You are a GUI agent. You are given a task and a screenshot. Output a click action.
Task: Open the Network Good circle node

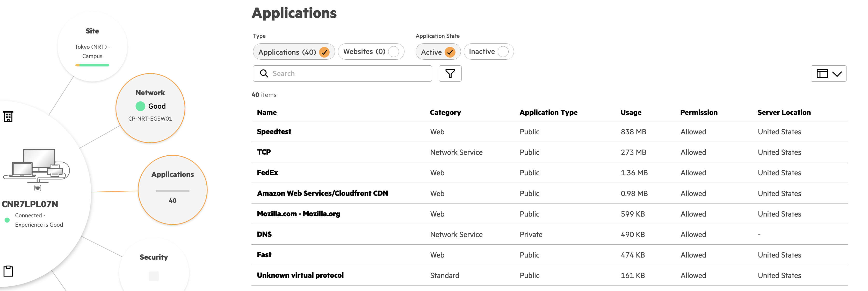[x=150, y=108]
